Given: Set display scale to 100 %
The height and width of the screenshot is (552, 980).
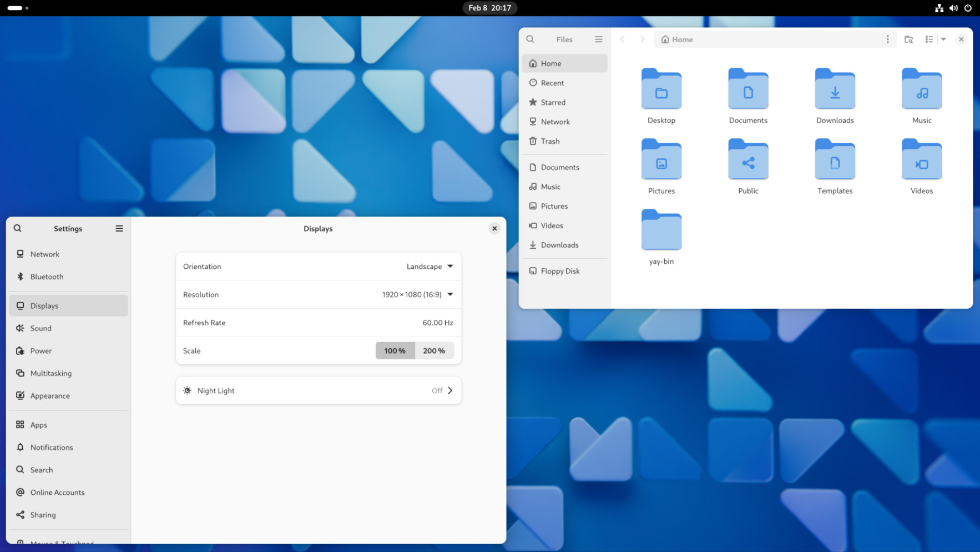Looking at the screenshot, I should [x=395, y=350].
